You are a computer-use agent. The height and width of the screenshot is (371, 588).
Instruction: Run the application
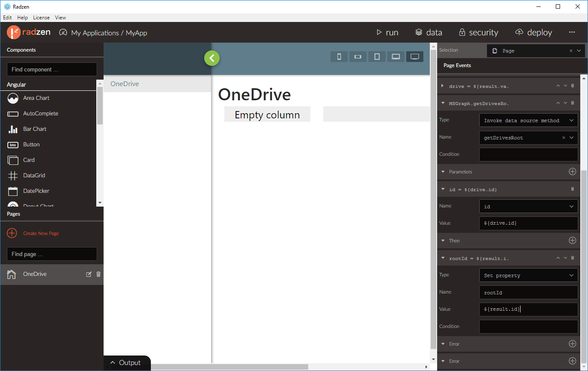pos(387,32)
